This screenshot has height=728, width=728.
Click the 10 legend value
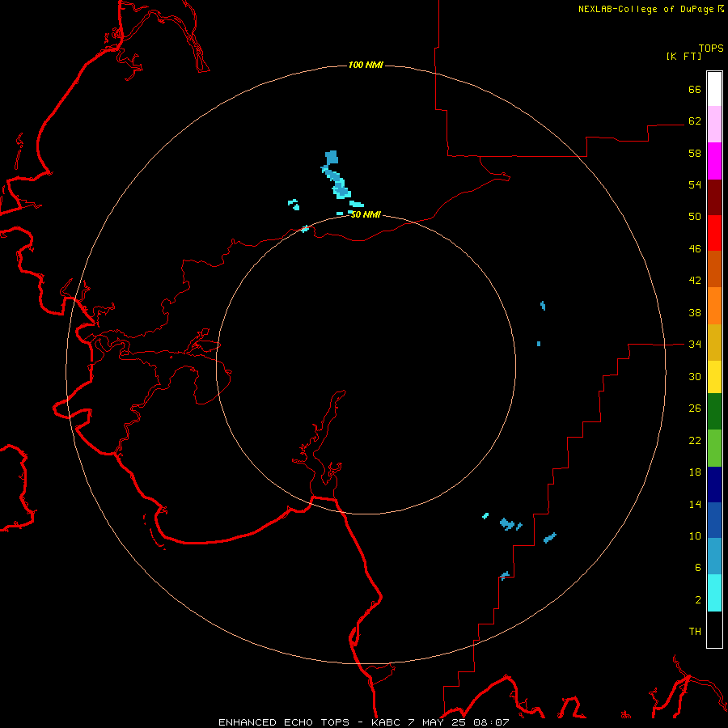click(x=695, y=535)
